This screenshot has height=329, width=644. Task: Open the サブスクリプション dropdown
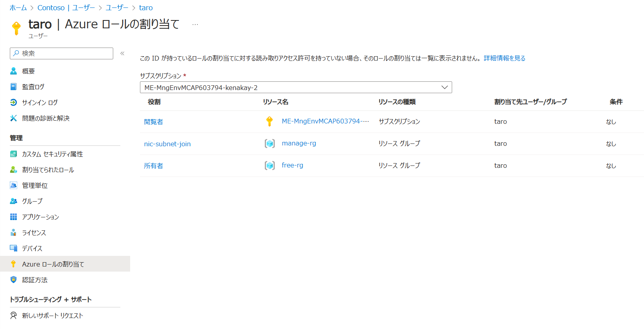point(296,87)
